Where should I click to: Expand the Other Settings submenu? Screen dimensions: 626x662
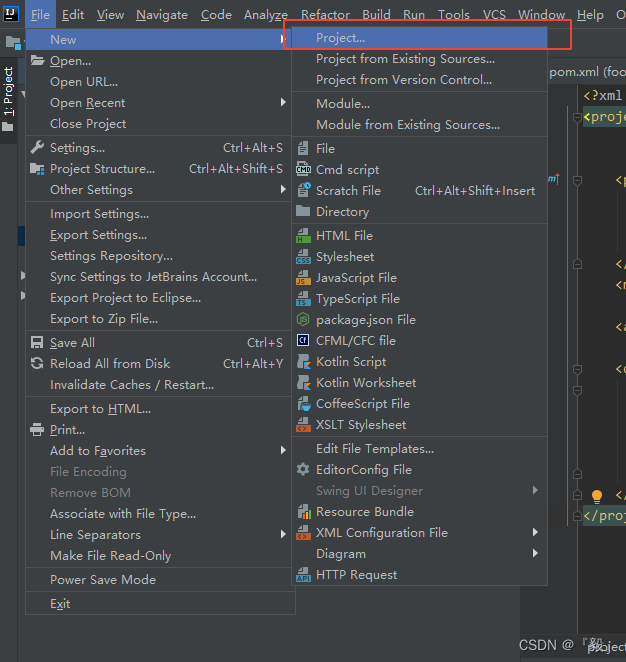click(x=158, y=190)
